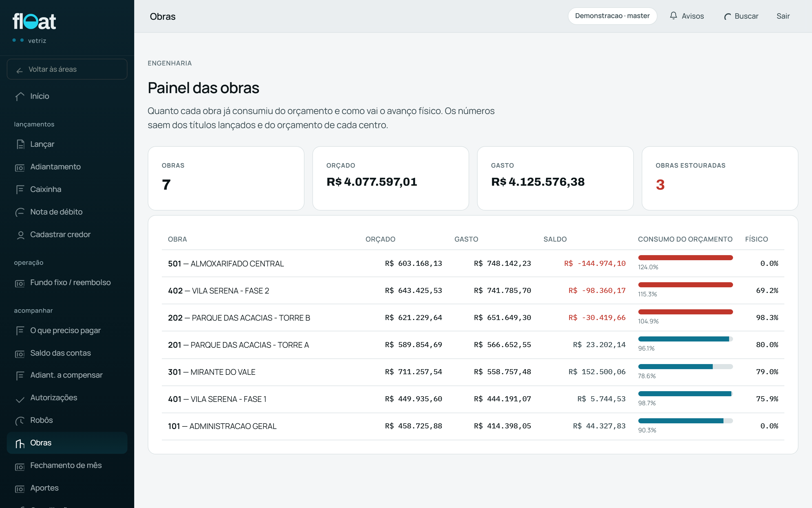Click the document icon beside Lançar

20,144
